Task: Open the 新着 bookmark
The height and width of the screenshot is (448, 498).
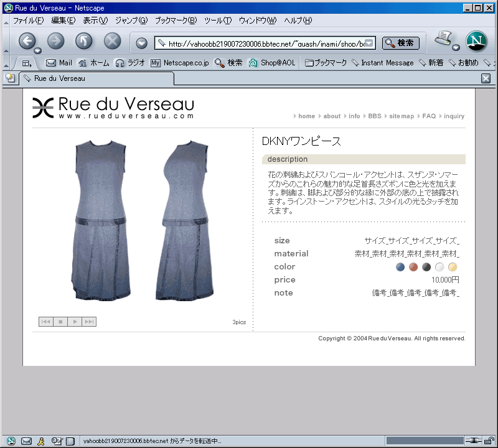Action: point(431,63)
